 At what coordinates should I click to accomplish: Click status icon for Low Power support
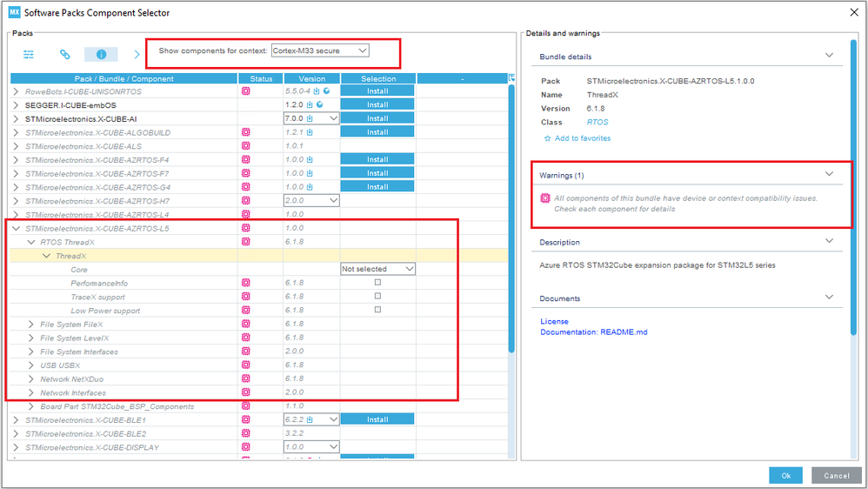tap(246, 310)
